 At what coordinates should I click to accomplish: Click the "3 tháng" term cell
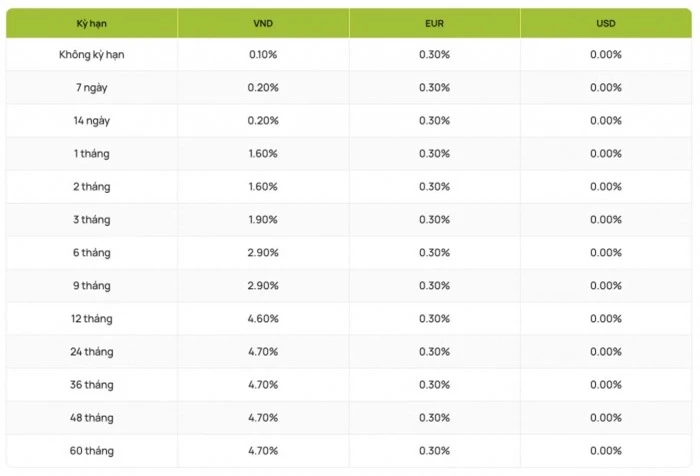[92, 219]
